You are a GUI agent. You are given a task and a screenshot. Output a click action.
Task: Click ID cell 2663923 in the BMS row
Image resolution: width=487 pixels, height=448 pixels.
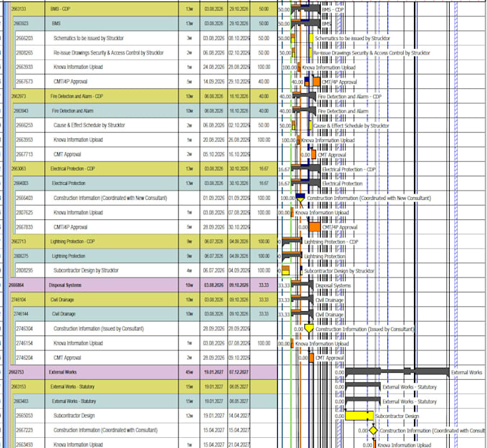(29, 24)
